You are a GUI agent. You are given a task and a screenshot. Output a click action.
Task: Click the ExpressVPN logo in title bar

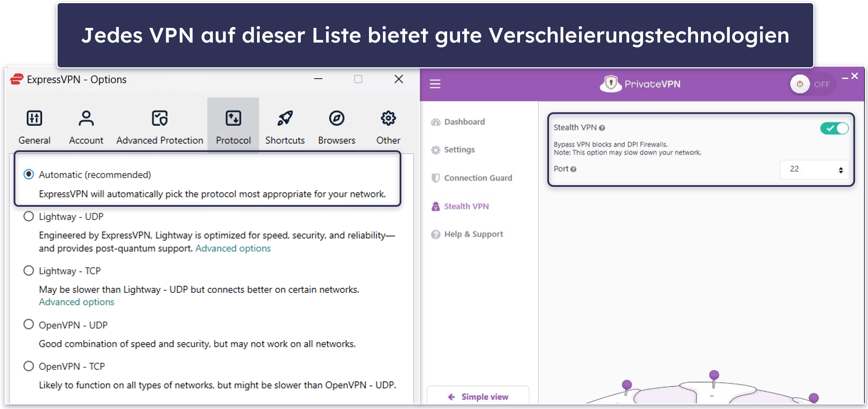[x=17, y=79]
